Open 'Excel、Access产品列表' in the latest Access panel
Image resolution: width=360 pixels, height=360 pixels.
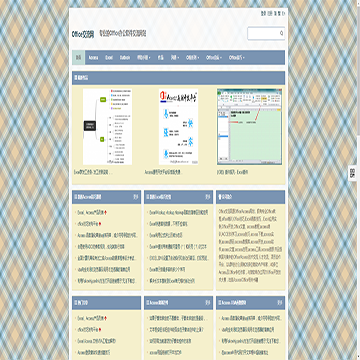(90, 212)
